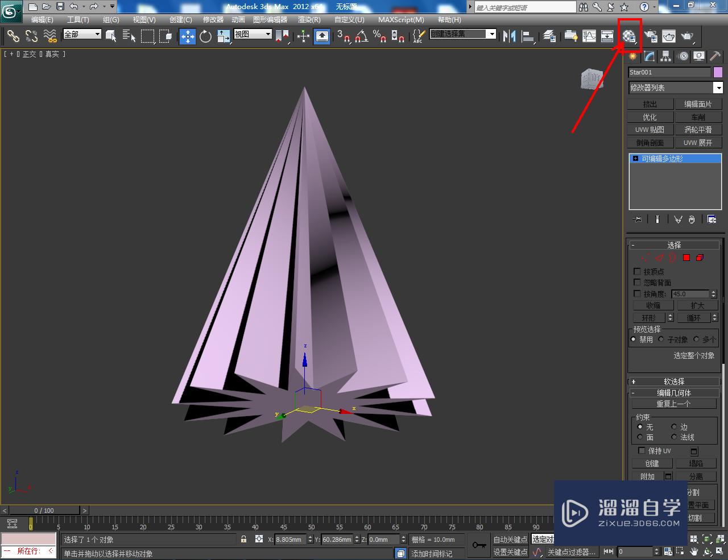Switch to the Hierarchy command panel
The width and height of the screenshot is (728, 560).
pos(666,56)
